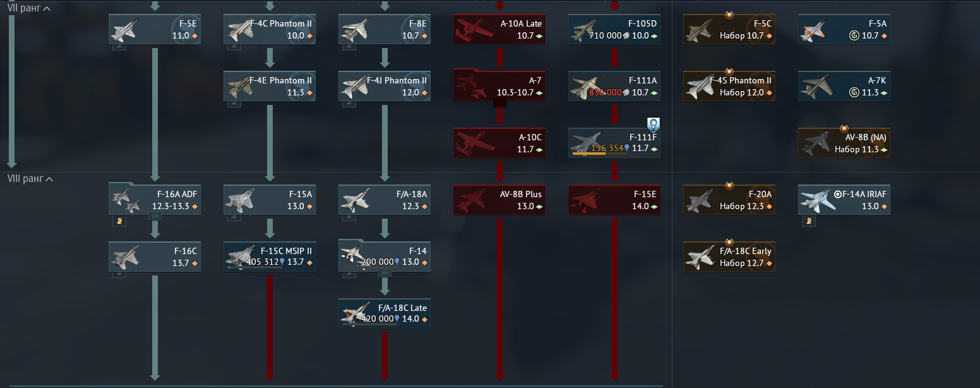Select the F/A-18C Late aircraft card
Image resolution: width=980 pixels, height=388 pixels.
pos(385,313)
